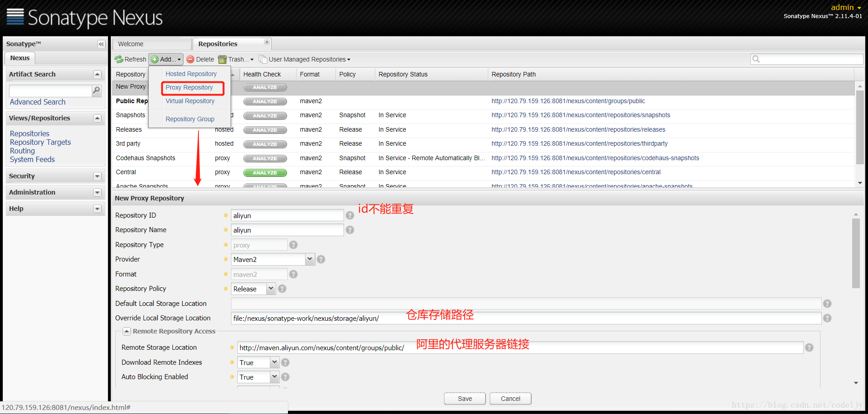
Task: Click help icon beside Provider dropdown
Action: [321, 259]
